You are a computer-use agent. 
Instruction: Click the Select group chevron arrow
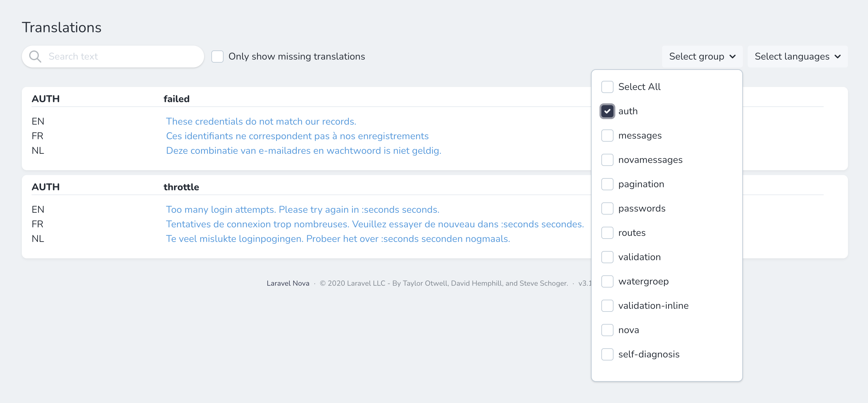tap(733, 57)
